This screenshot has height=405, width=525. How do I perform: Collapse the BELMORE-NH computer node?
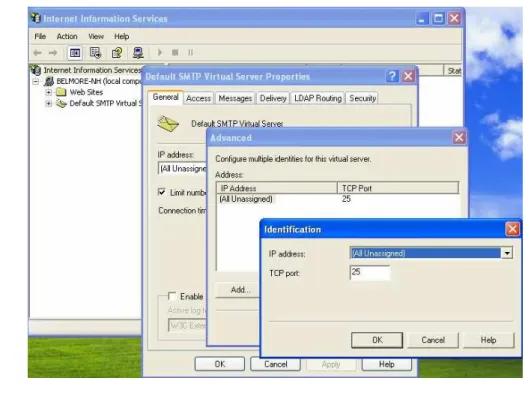tap(36, 81)
